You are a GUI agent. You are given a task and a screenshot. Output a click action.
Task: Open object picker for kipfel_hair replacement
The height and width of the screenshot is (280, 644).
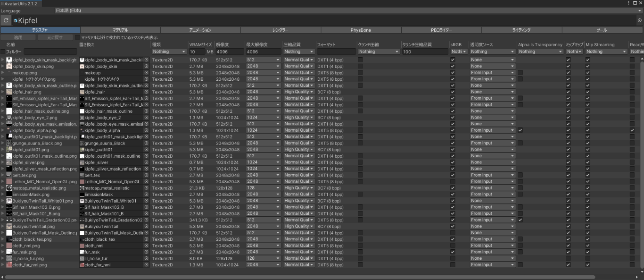pyautogui.click(x=146, y=92)
